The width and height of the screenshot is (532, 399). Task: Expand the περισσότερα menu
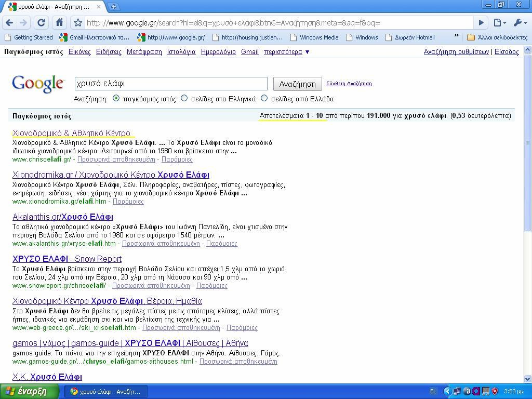286,52
